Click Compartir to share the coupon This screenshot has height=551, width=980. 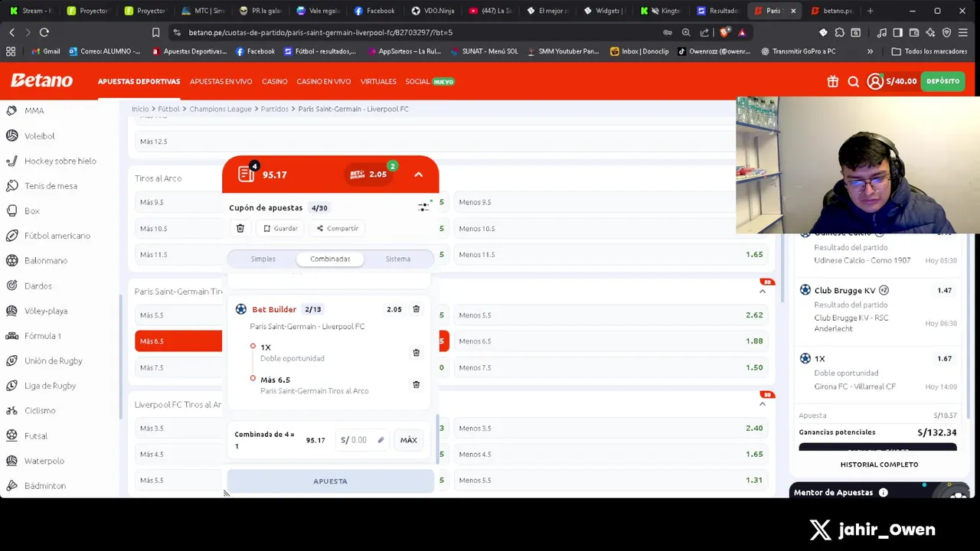(x=337, y=228)
